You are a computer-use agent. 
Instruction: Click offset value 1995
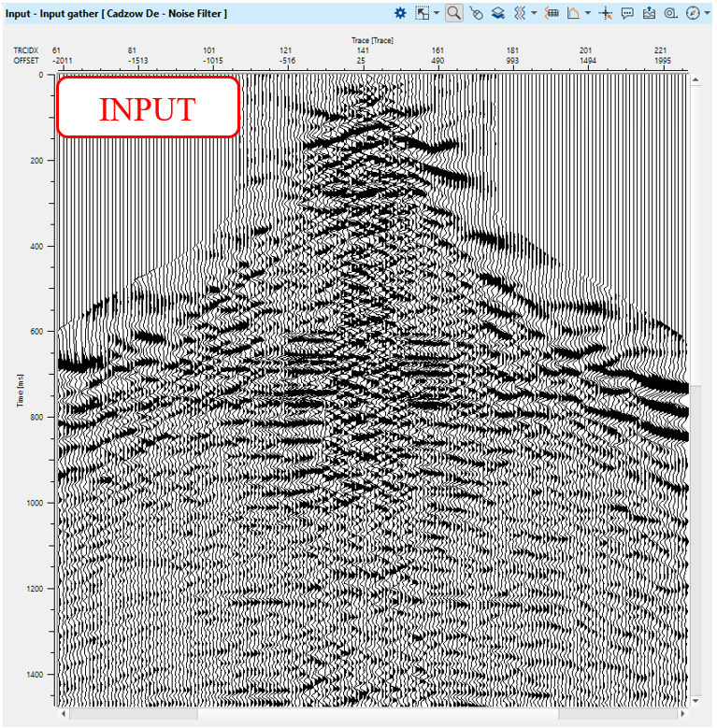click(663, 61)
